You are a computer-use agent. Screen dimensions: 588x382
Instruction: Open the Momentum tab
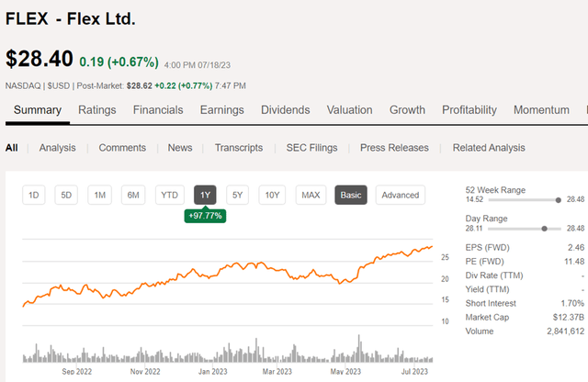tap(541, 110)
